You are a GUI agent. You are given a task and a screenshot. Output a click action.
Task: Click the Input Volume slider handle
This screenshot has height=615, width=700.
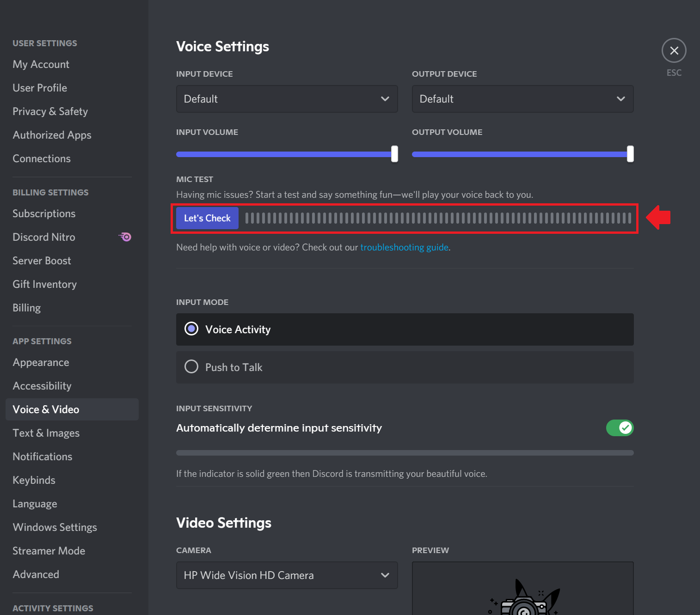pos(394,154)
